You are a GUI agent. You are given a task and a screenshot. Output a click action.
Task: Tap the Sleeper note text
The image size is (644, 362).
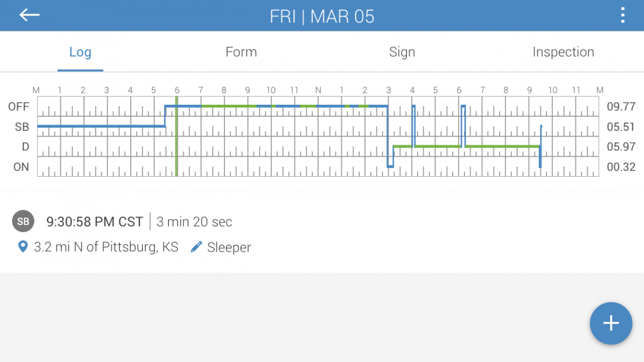[x=229, y=247]
